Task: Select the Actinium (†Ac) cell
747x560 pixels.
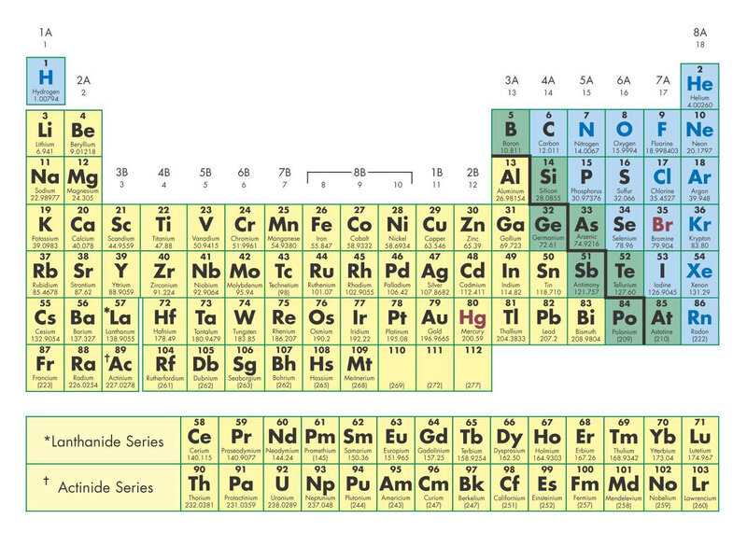Action: tap(121, 368)
